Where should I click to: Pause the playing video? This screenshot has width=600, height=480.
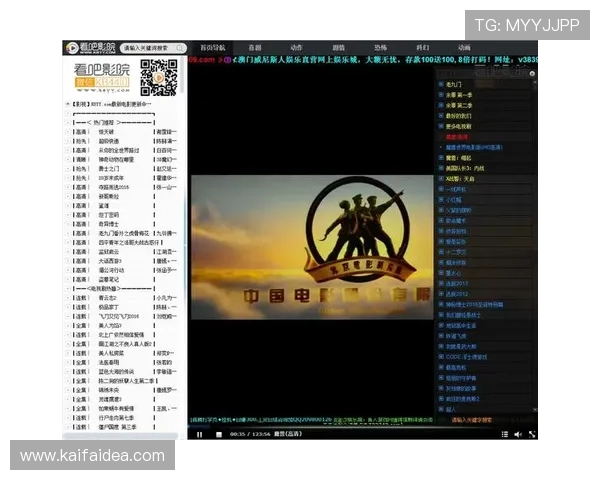point(199,434)
